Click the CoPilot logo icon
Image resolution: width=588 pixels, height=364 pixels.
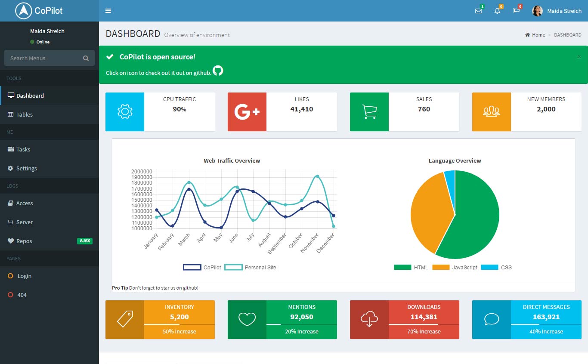pos(24,11)
